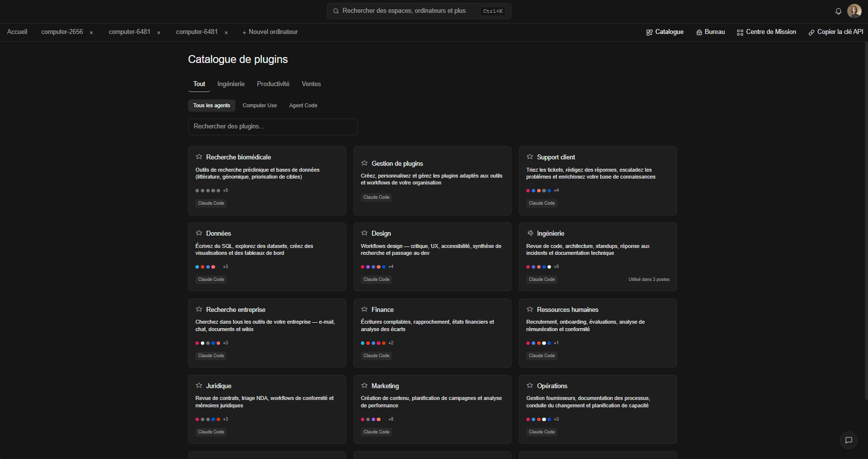868x459 pixels.
Task: Toggle favorite star on Finance plugin
Action: [364, 309]
